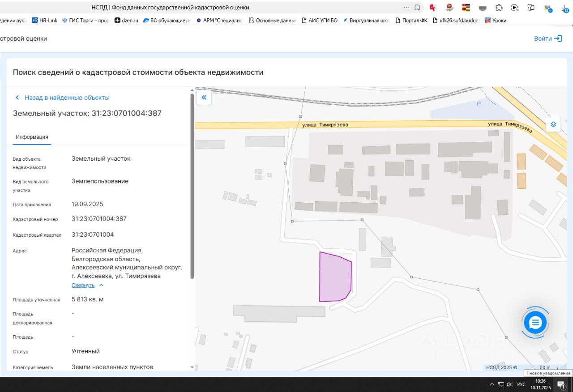
Task: Open the Портал ФК bookmark
Action: [x=411, y=20]
